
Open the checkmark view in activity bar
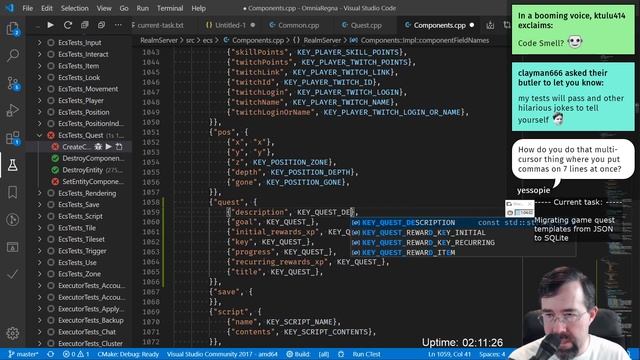coord(13,274)
